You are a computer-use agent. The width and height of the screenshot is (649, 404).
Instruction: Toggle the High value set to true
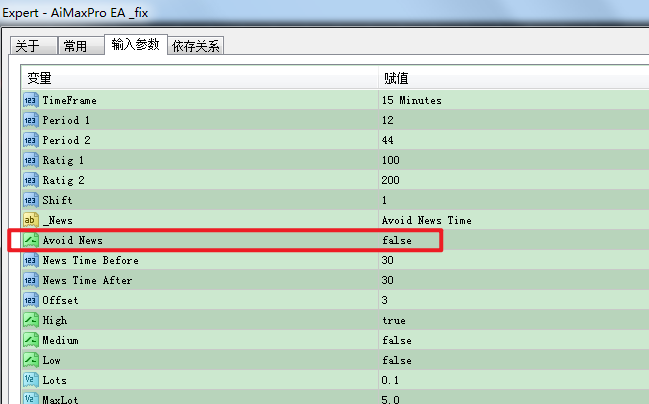pyautogui.click(x=393, y=320)
